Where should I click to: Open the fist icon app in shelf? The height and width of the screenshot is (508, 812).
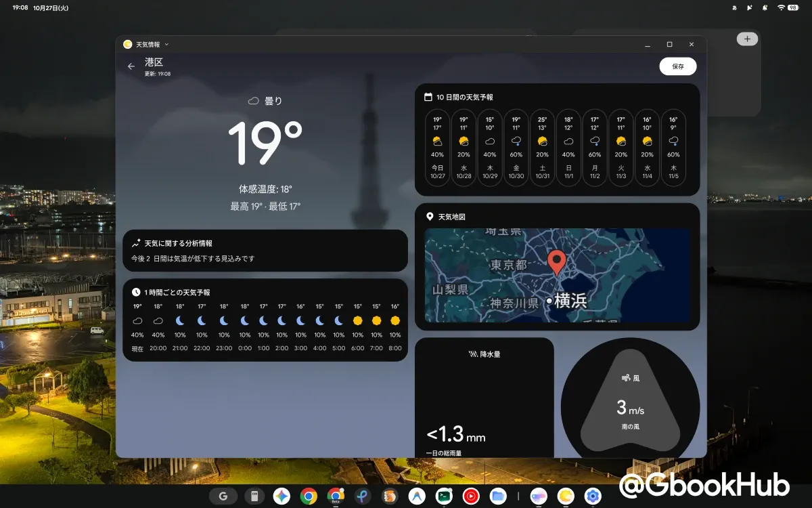(390, 496)
